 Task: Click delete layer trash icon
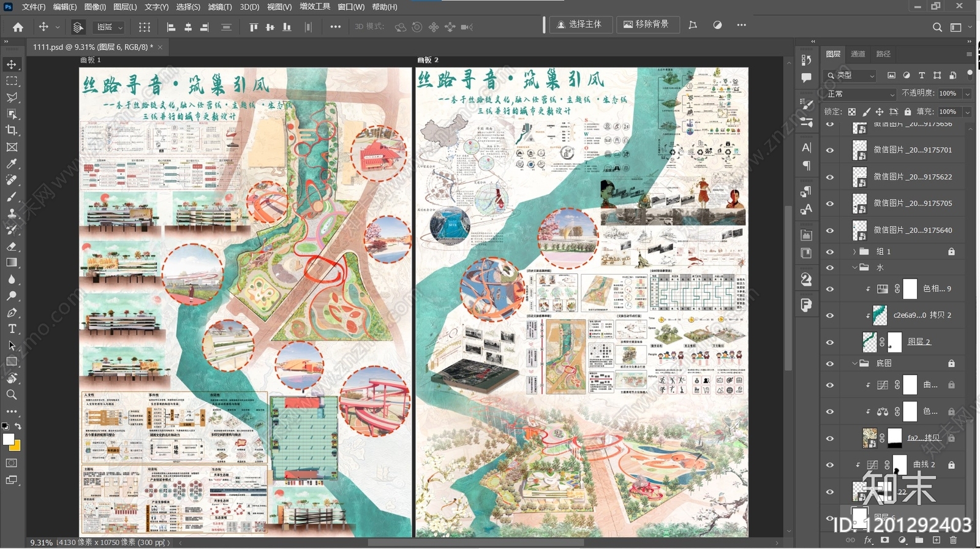[x=953, y=540]
